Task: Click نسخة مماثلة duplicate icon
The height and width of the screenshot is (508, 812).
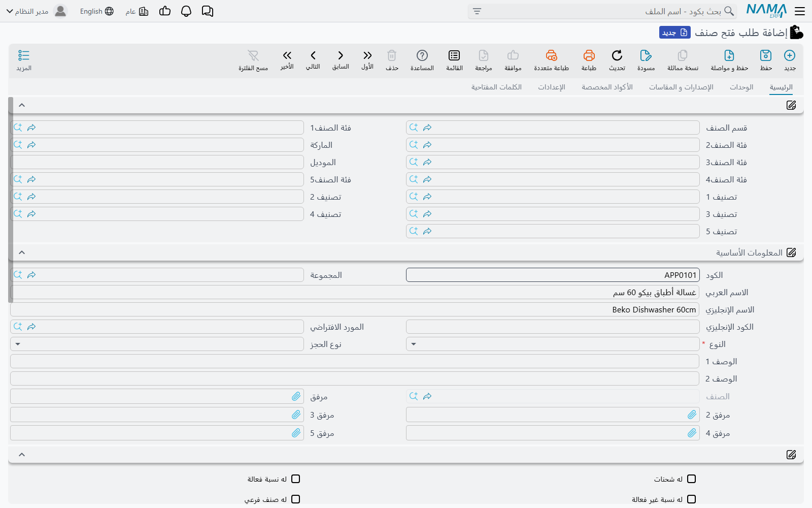Action: [x=683, y=55]
